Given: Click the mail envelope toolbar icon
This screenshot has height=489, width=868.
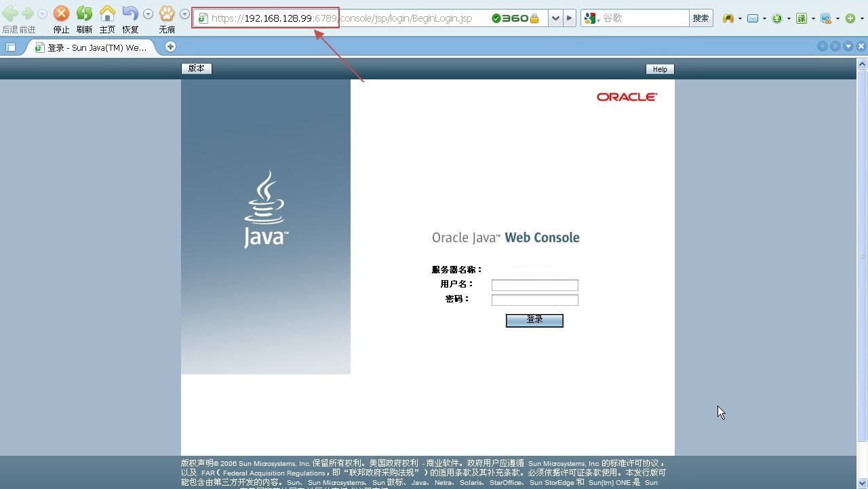Looking at the screenshot, I should 753,18.
